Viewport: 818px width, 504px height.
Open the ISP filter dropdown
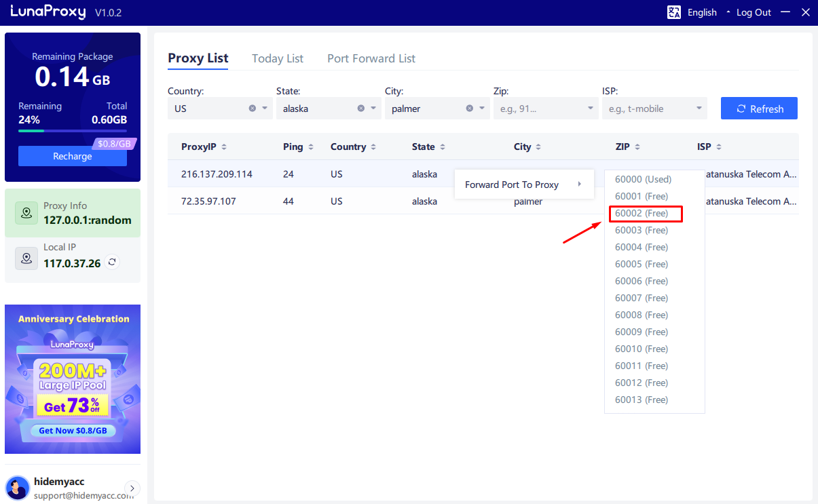pos(698,108)
